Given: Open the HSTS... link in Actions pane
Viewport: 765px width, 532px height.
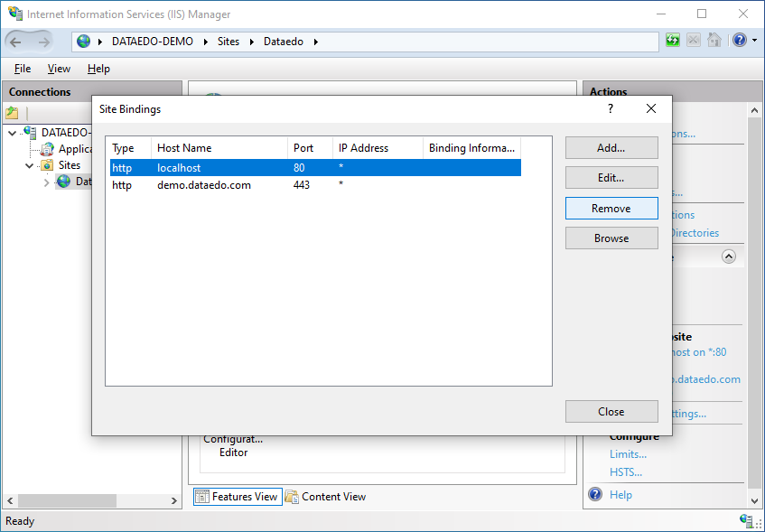Looking at the screenshot, I should (x=625, y=471).
